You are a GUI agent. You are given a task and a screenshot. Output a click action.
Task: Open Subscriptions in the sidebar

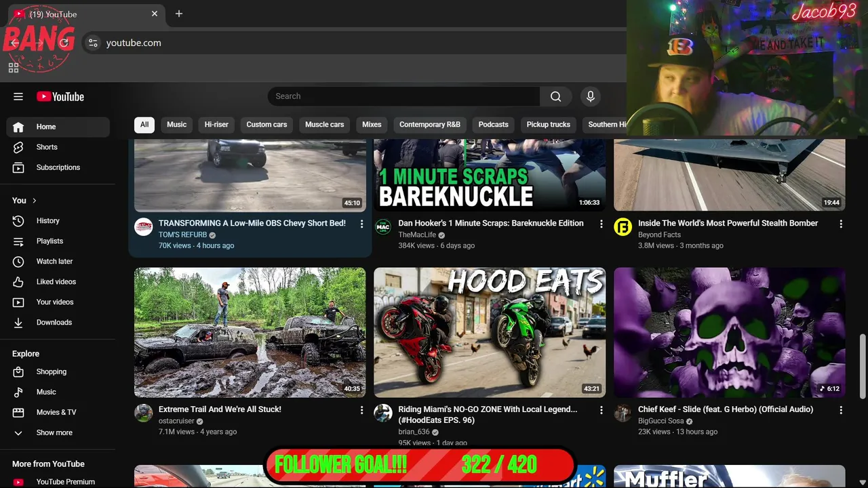click(x=58, y=167)
